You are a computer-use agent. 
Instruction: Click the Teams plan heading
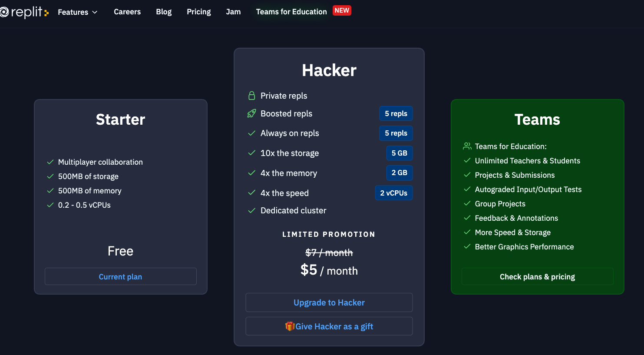538,119
